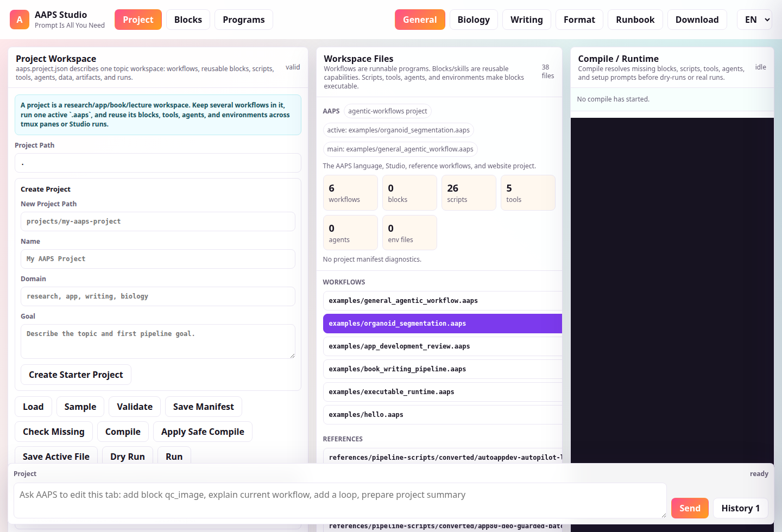Click the Validate button

tap(135, 407)
